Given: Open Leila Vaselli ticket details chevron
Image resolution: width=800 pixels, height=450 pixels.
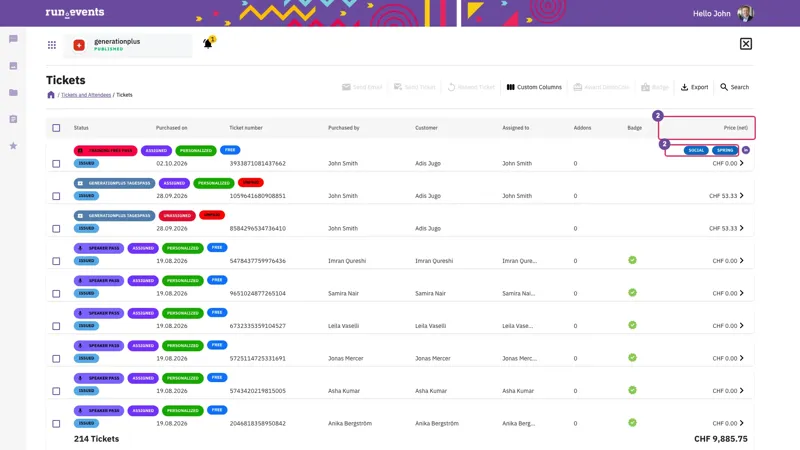Looking at the screenshot, I should [x=741, y=326].
